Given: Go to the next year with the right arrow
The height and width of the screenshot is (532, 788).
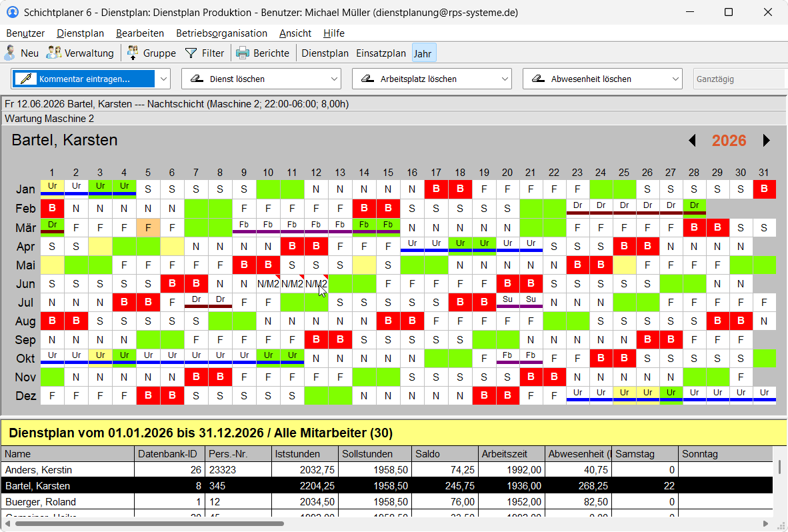Looking at the screenshot, I should click(766, 141).
